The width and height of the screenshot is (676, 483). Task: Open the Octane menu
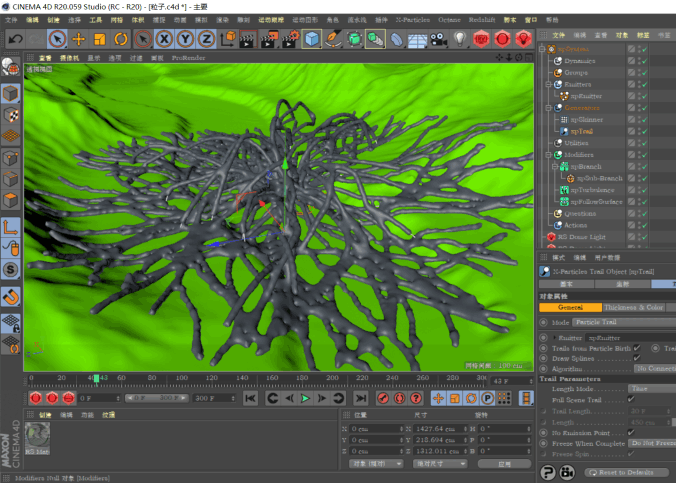[x=449, y=20]
